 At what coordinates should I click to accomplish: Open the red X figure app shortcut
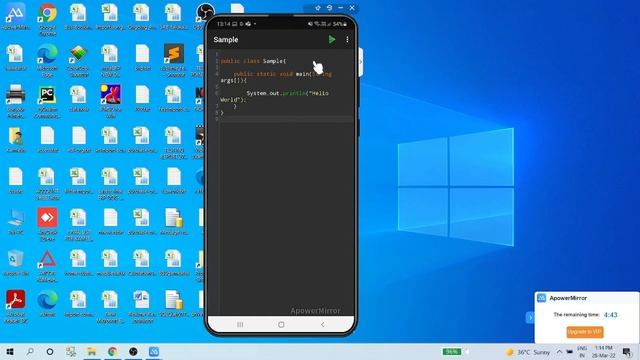tap(110, 101)
